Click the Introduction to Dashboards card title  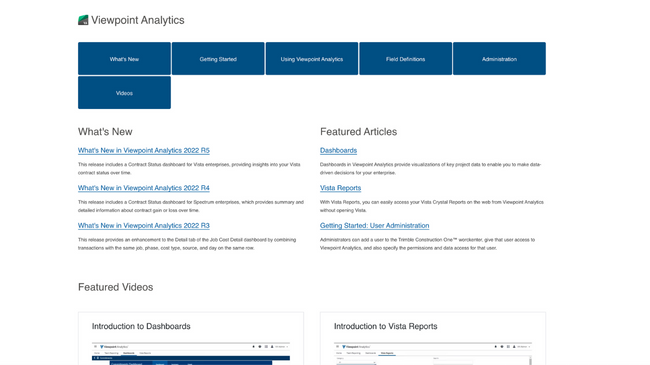(141, 326)
